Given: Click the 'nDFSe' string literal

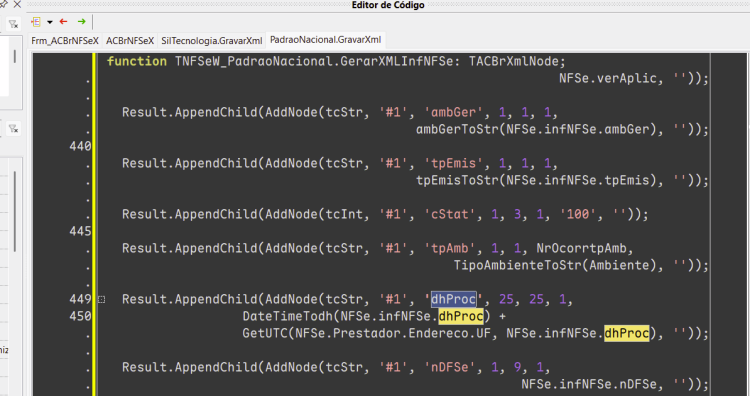Looking at the screenshot, I should (x=450, y=367).
